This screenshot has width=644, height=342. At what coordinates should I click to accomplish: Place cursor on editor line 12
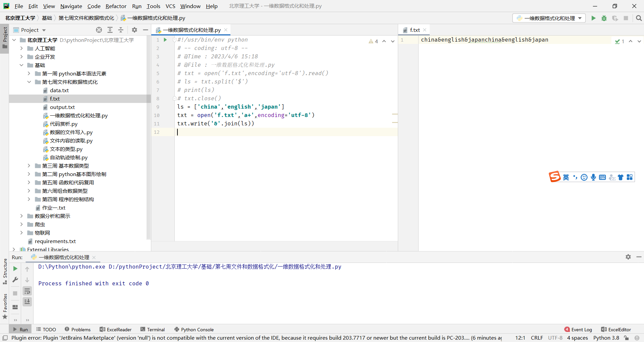click(286, 132)
